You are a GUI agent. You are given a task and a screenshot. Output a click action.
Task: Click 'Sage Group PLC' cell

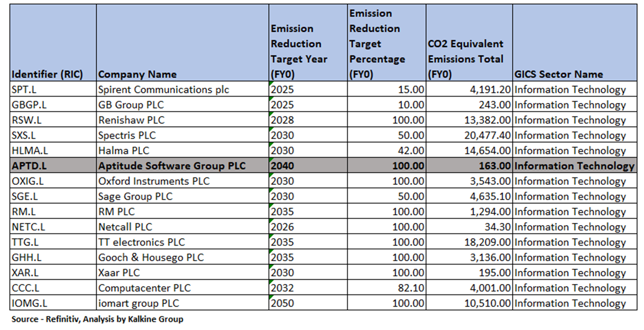pyautogui.click(x=183, y=196)
